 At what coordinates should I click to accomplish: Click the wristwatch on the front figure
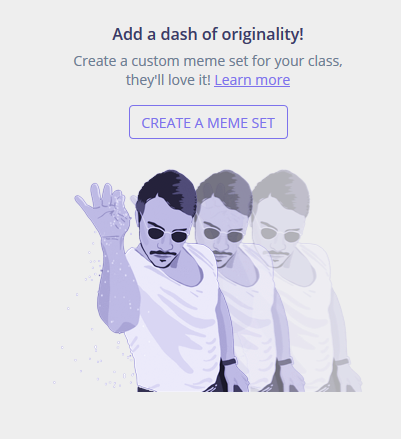click(x=229, y=362)
